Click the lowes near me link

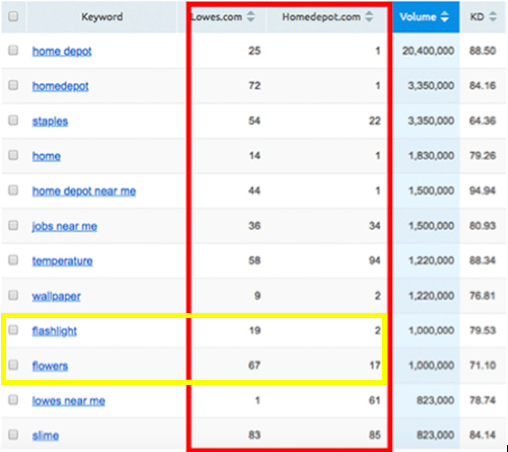[x=69, y=401]
